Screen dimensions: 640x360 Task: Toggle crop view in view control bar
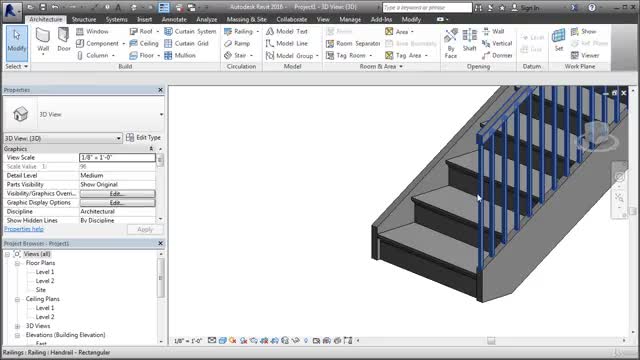264,340
